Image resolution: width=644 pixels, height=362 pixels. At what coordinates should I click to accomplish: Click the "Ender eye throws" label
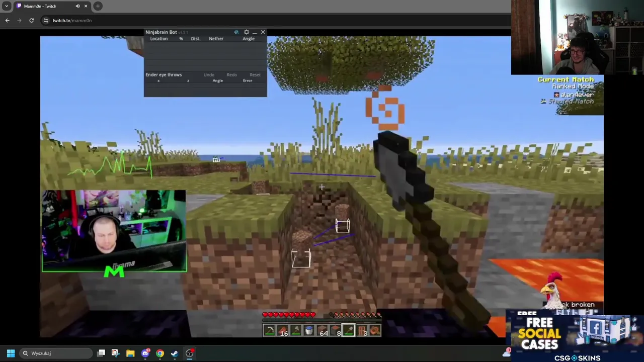pyautogui.click(x=164, y=75)
